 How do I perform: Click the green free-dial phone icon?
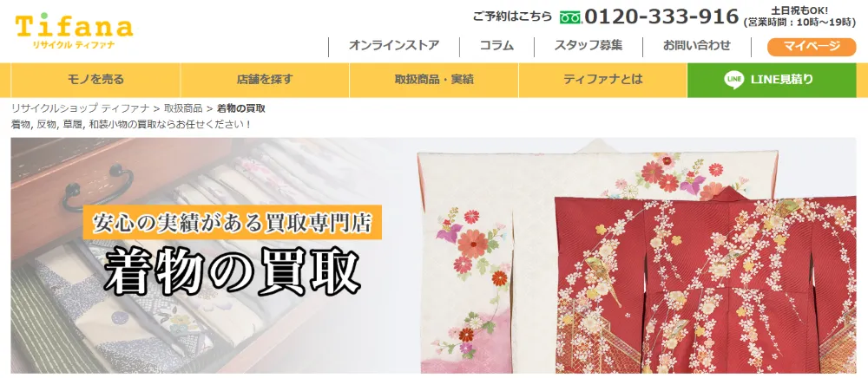coord(570,17)
